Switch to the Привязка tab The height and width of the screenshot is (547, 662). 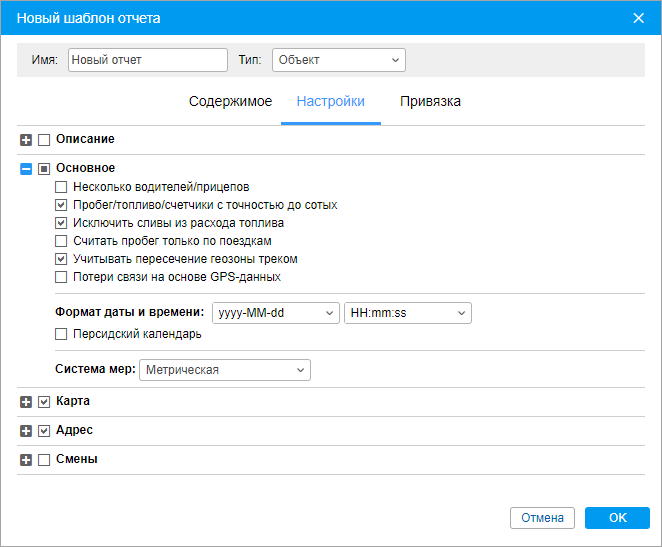430,102
